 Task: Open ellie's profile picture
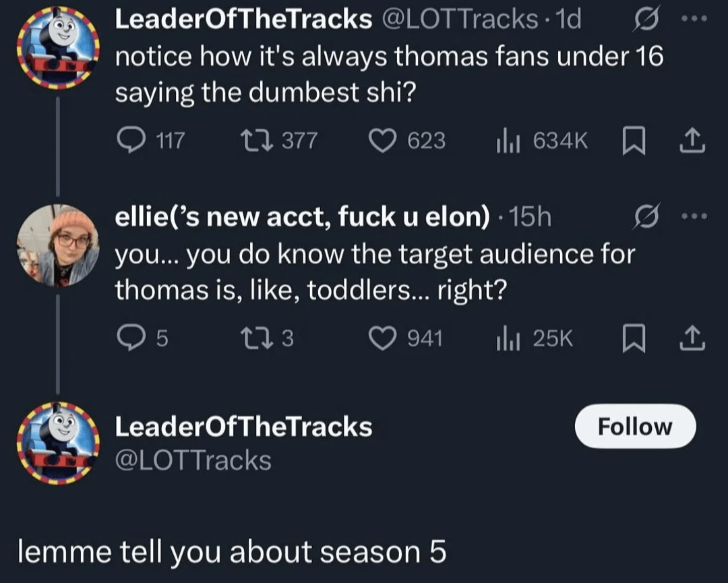click(x=58, y=245)
